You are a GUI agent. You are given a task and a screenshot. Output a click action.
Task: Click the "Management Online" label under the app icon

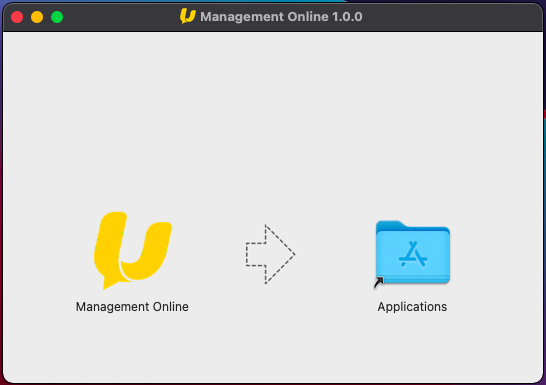[132, 307]
